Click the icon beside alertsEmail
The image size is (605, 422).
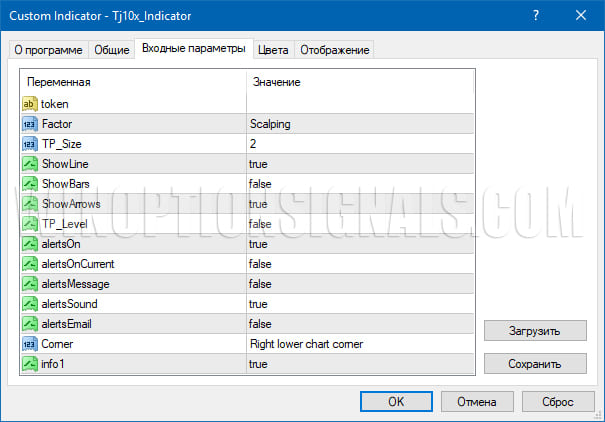point(30,323)
